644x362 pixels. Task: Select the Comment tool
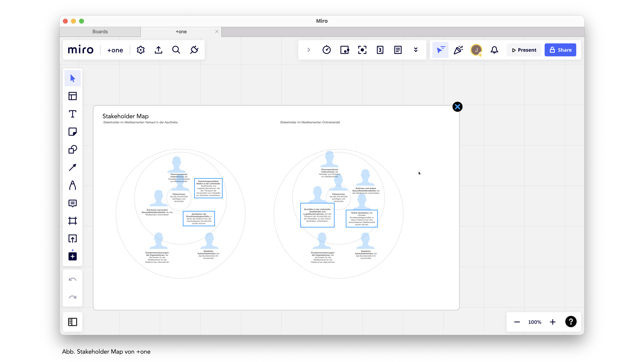72,203
